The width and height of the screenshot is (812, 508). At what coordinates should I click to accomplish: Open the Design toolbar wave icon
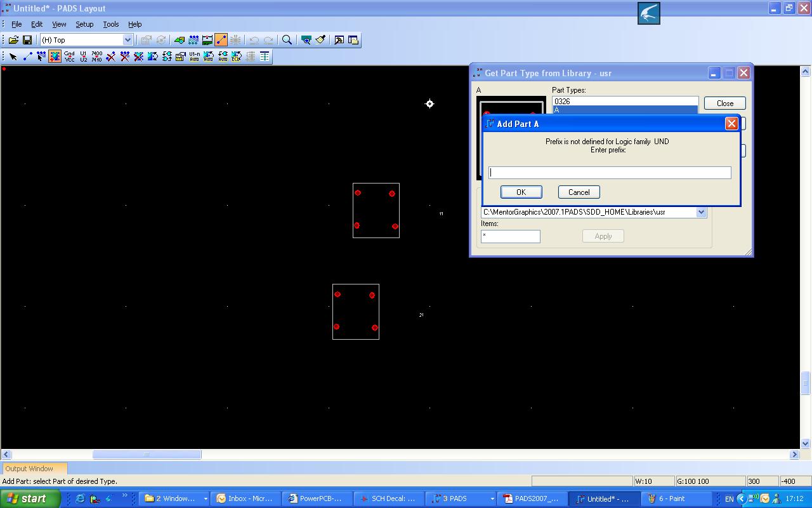click(193, 40)
